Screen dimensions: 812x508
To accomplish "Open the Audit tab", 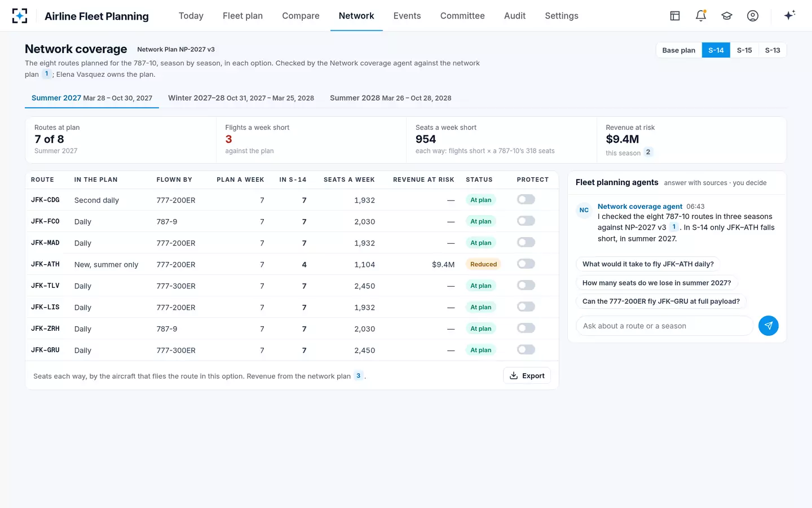I will [x=515, y=16].
